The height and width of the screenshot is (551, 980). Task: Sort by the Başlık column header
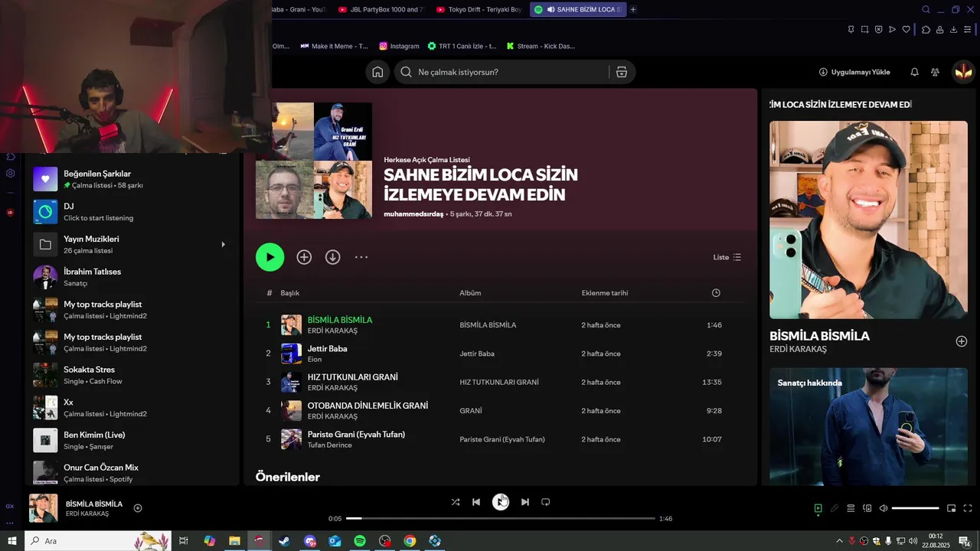290,293
